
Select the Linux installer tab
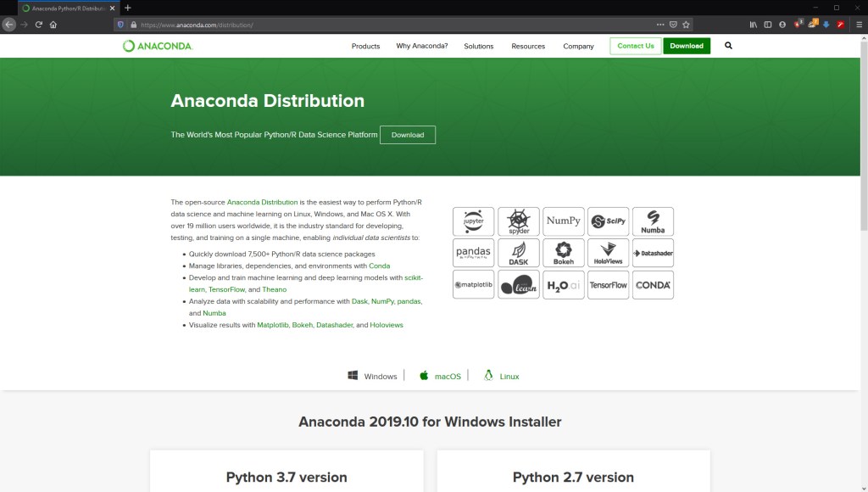[x=502, y=376]
